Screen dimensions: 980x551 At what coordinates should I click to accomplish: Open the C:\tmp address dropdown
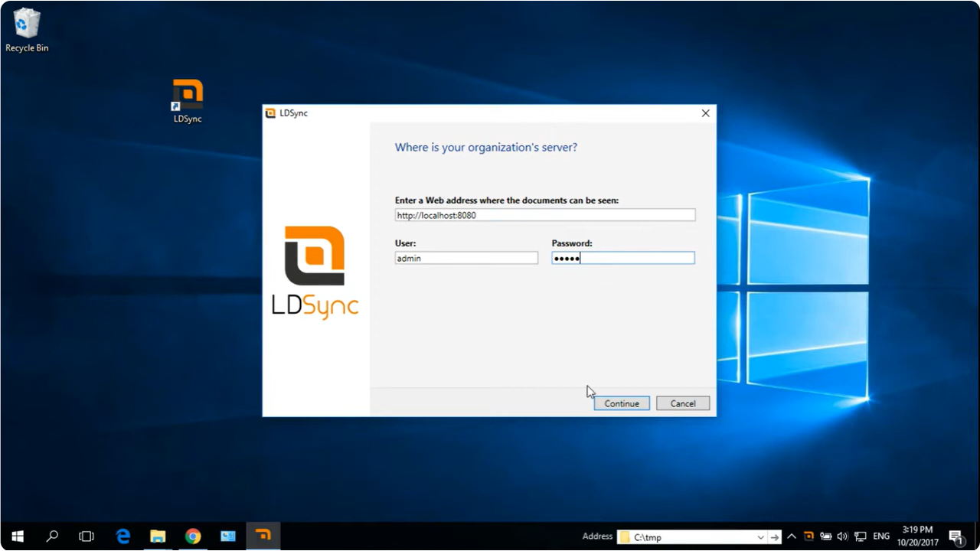click(x=759, y=536)
